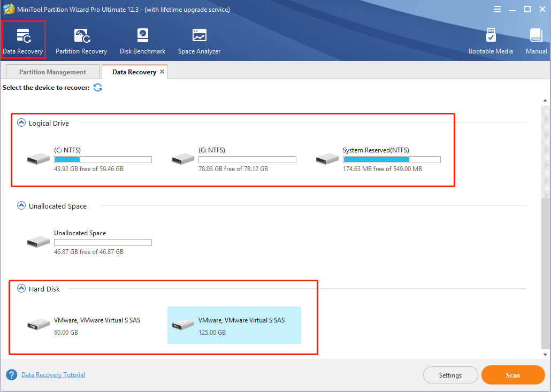Click the Unallocated Space usage bar
The image size is (551, 392).
coord(103,242)
